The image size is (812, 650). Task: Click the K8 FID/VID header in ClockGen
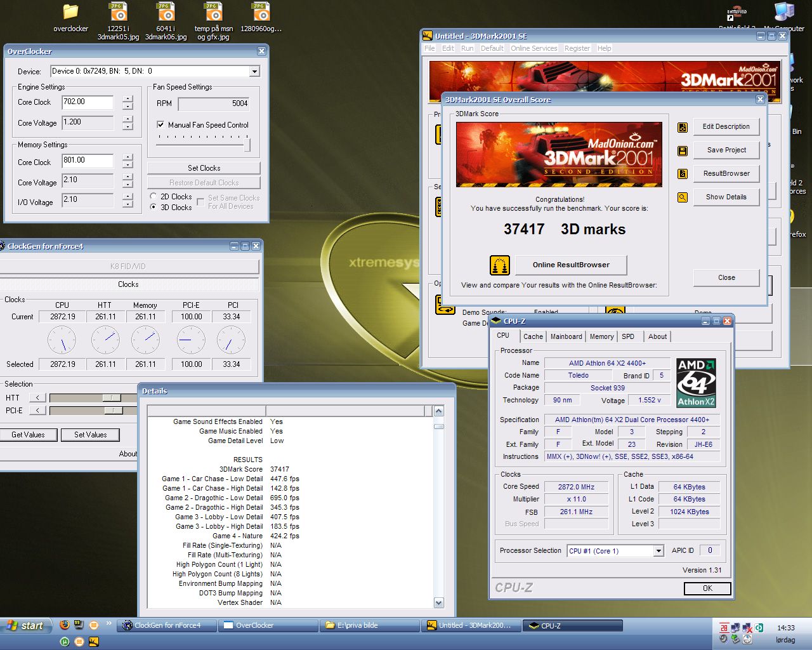(128, 267)
